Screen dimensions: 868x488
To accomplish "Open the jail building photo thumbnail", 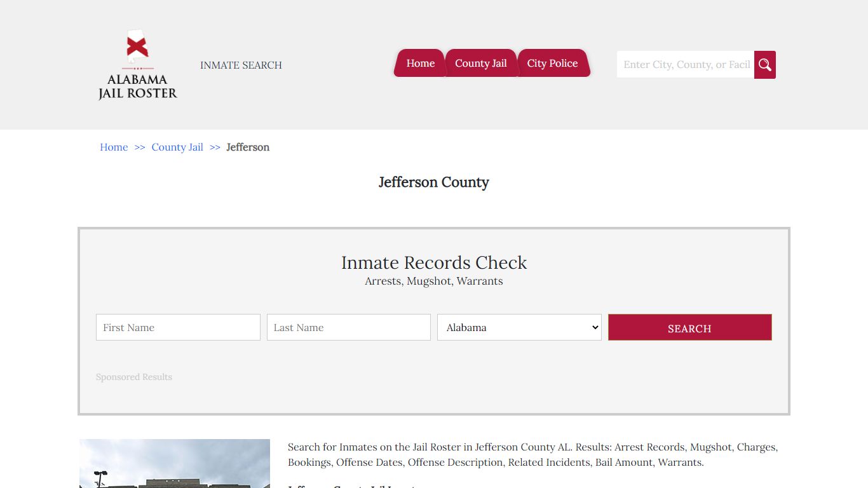I will pos(175,463).
